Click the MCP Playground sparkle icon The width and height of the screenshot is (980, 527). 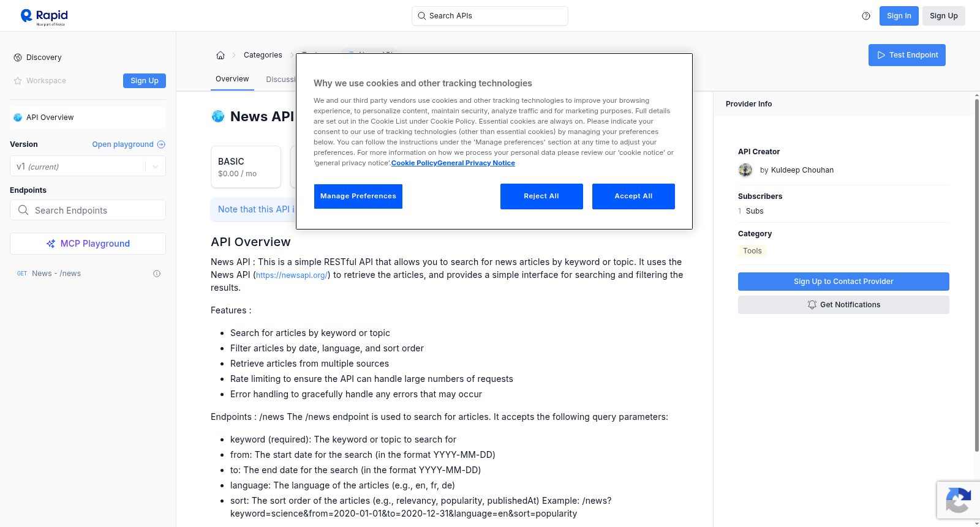[x=51, y=244]
